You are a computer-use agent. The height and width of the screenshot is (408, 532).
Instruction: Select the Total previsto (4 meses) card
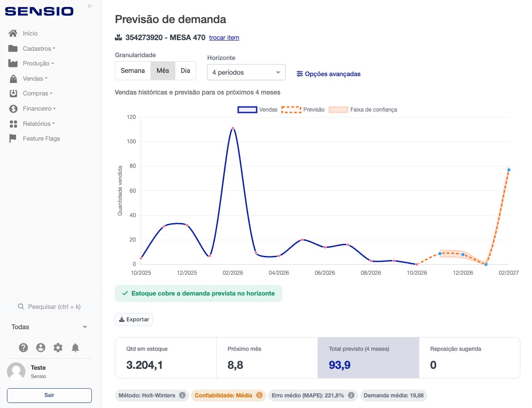[369, 358]
